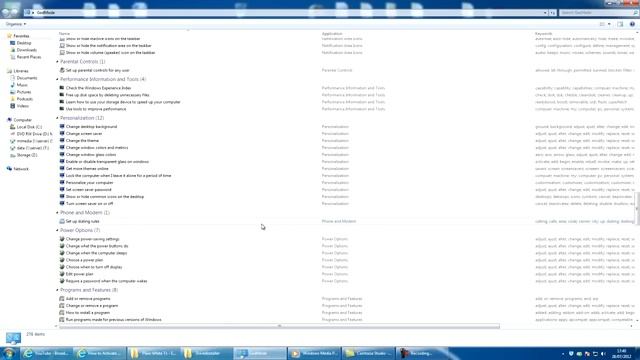Viewport: 640px width, 360px height.
Task: Open Desktop under Favorites
Action: tap(24, 43)
